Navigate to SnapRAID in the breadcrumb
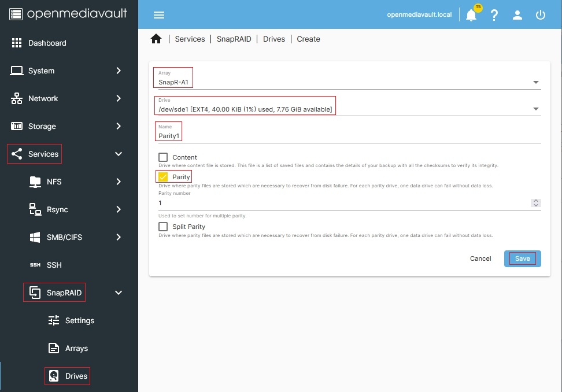This screenshot has width=562, height=392. point(234,39)
